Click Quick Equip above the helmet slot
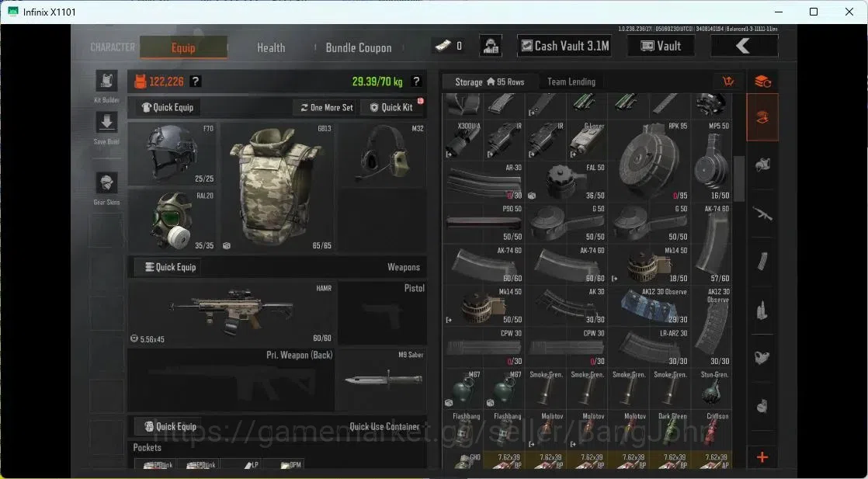Image resolution: width=868 pixels, height=479 pixels. tap(168, 107)
